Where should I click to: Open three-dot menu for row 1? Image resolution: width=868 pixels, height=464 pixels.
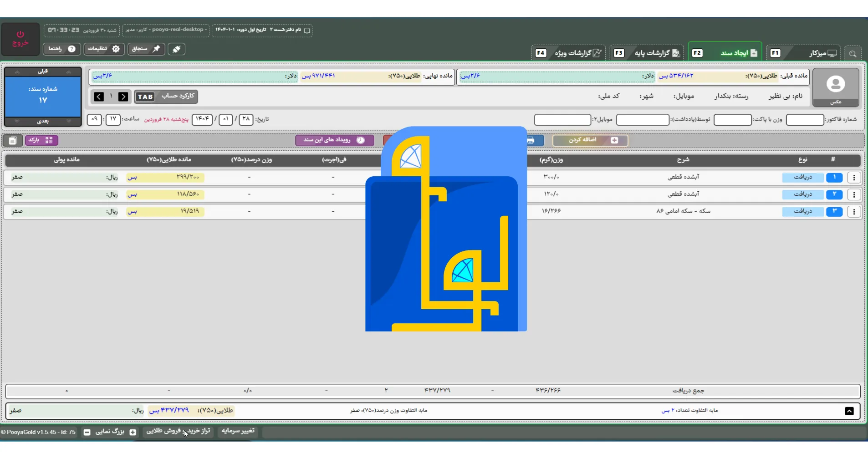coord(854,178)
